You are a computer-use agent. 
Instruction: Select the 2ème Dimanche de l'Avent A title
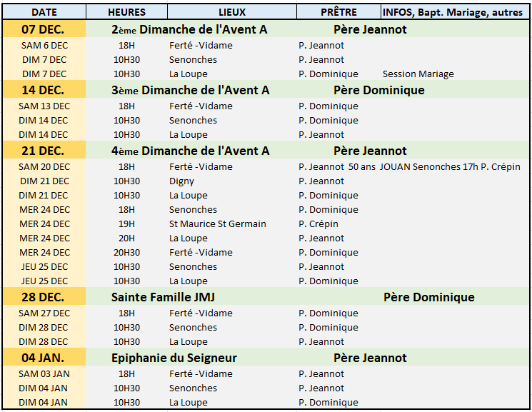coord(191,29)
